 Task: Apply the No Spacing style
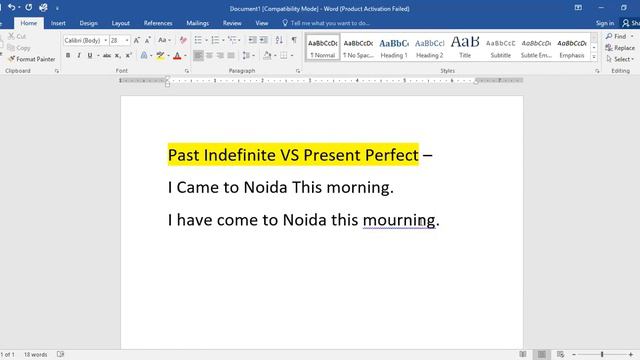point(358,48)
